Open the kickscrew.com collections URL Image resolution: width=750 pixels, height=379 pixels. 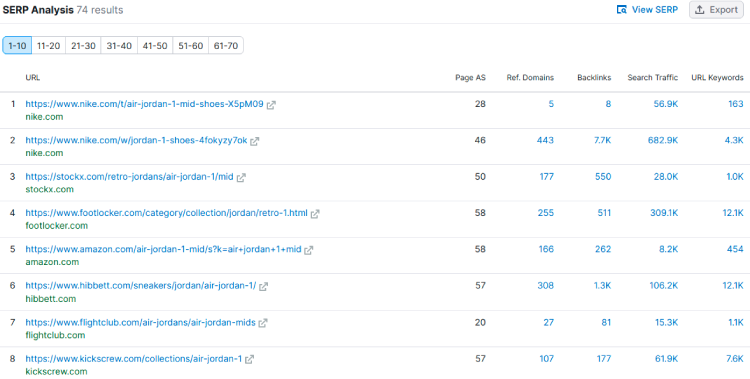tap(133, 358)
